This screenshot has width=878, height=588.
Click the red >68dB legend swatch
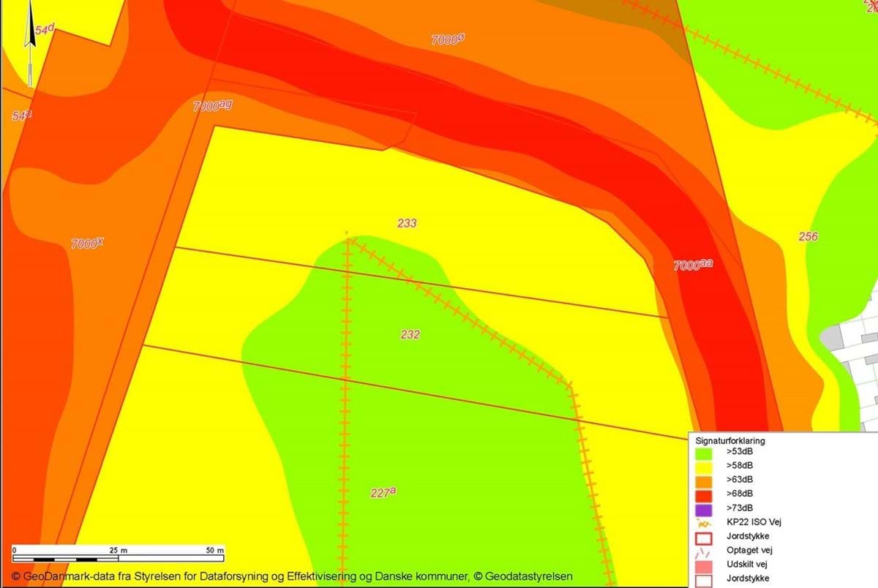click(x=704, y=494)
